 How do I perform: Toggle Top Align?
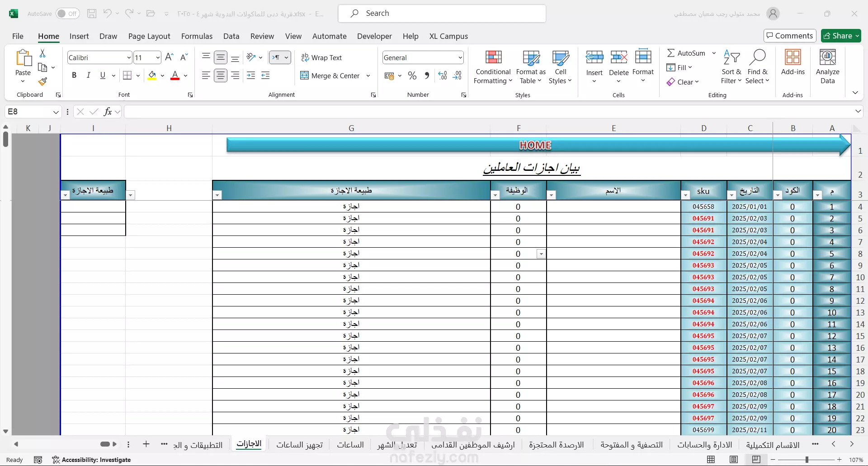pos(206,57)
